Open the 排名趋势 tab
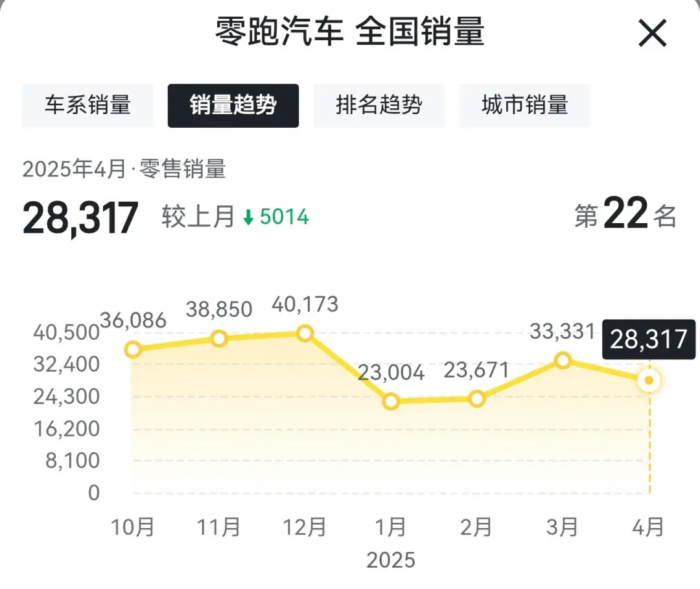700x589 pixels. [x=379, y=106]
